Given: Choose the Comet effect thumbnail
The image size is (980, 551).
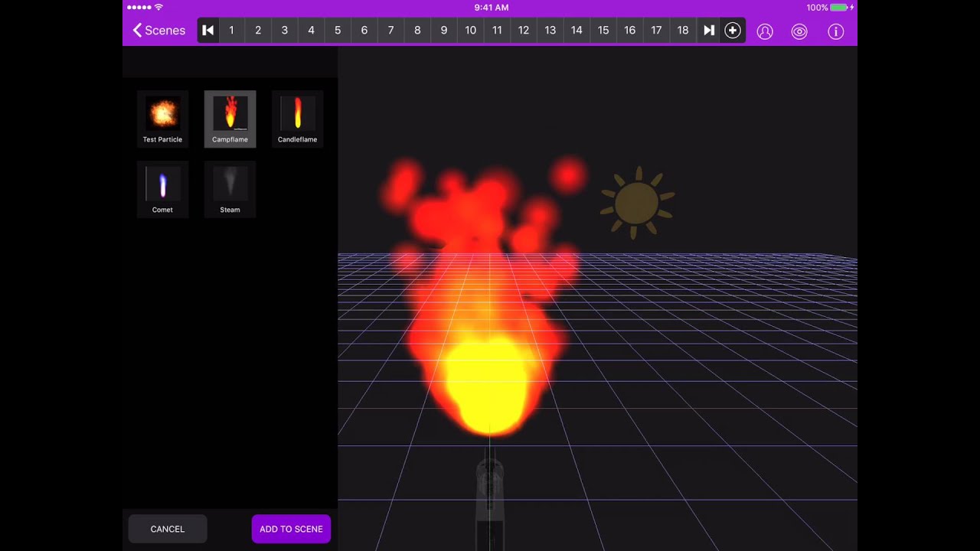Looking at the screenshot, I should [x=162, y=189].
